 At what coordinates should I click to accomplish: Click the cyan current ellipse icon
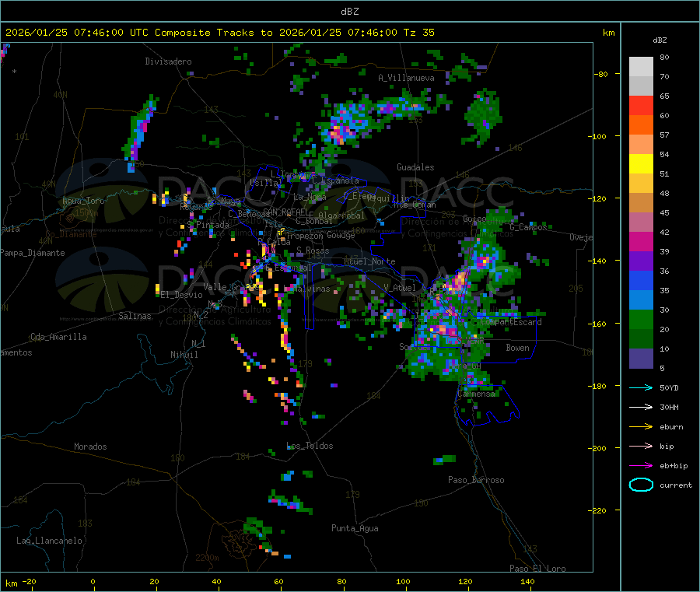click(641, 485)
